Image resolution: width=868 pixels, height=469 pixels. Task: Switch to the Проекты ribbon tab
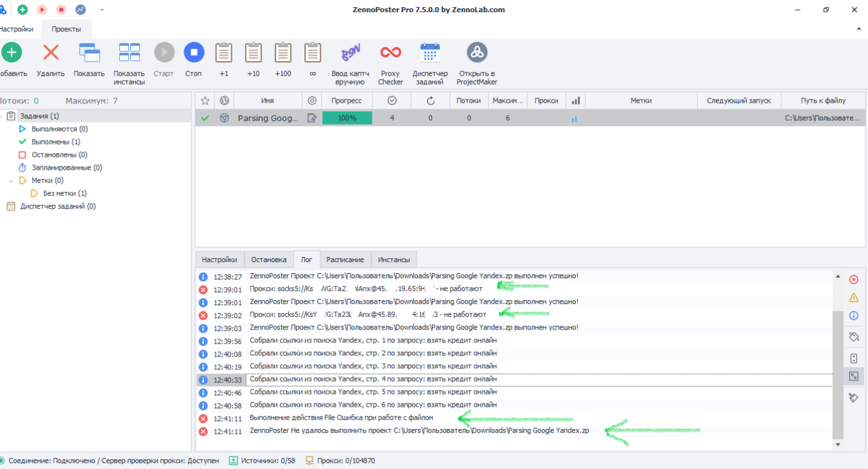[x=66, y=29]
